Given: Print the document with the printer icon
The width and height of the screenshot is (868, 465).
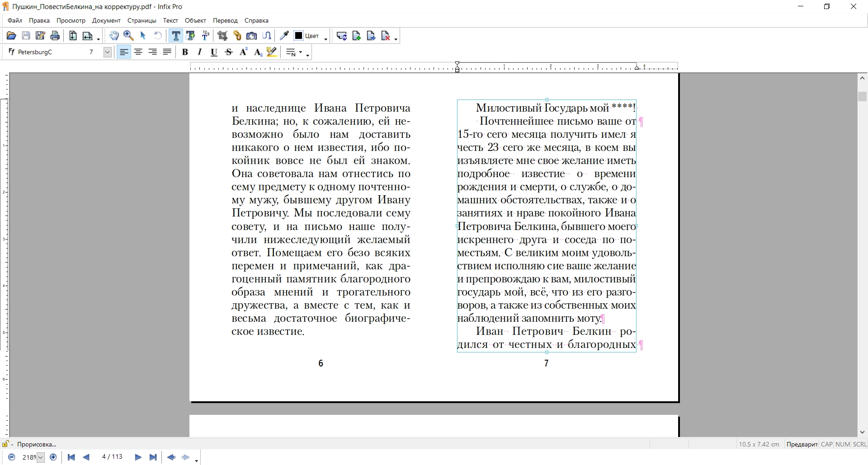Looking at the screenshot, I should pos(55,36).
